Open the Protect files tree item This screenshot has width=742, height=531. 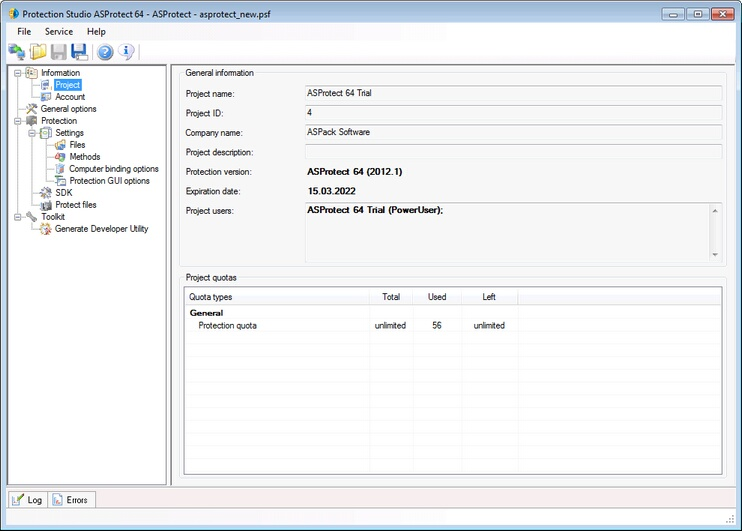76,205
